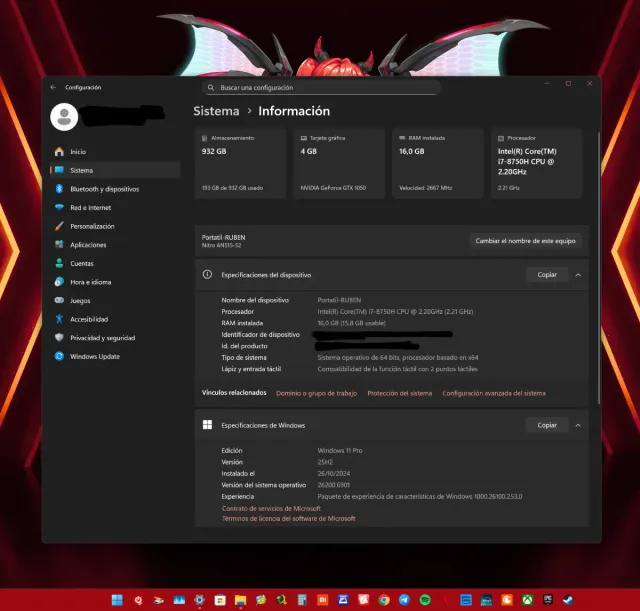Click Cambiar el nombre de este equipo

[x=525, y=241]
